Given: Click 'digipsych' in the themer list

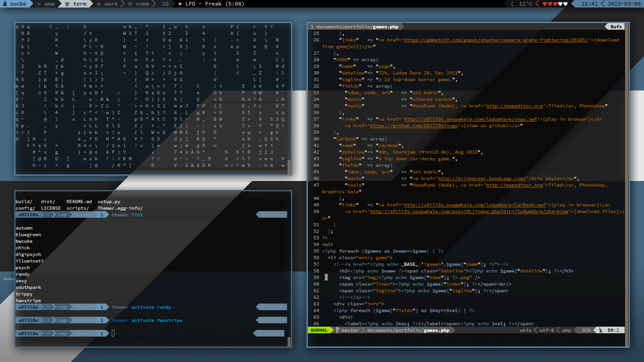Looking at the screenshot, I should pos(28,255).
